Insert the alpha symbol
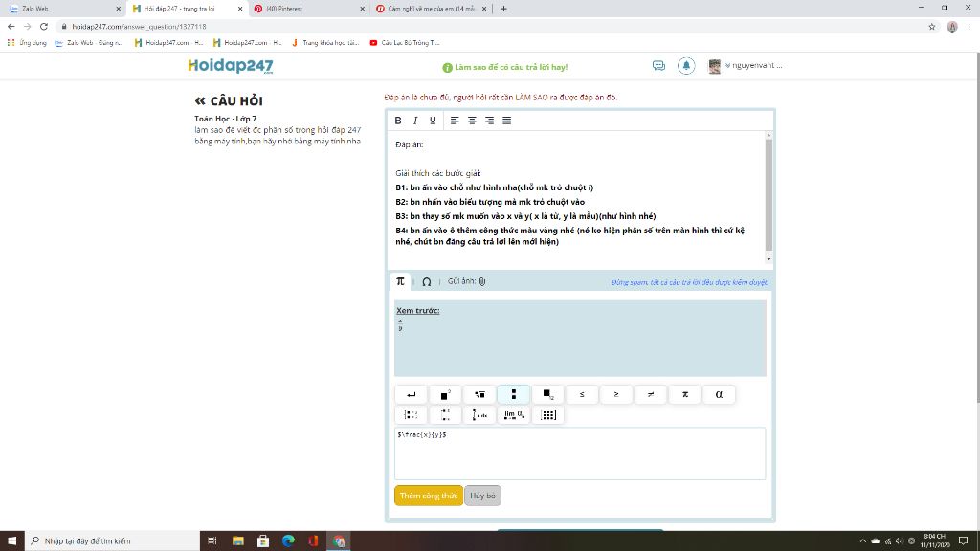Viewport: 980px width, 551px height. tap(720, 394)
